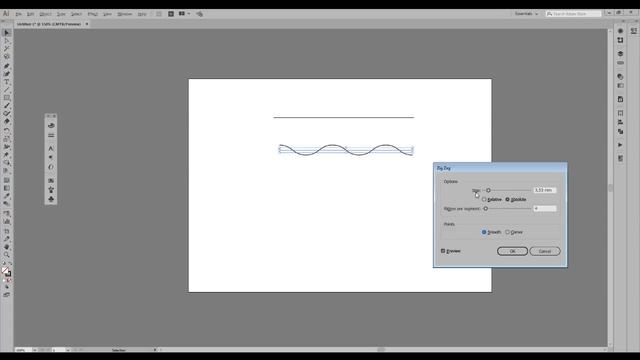Click the horizontal canvas scrollbar

382,350
